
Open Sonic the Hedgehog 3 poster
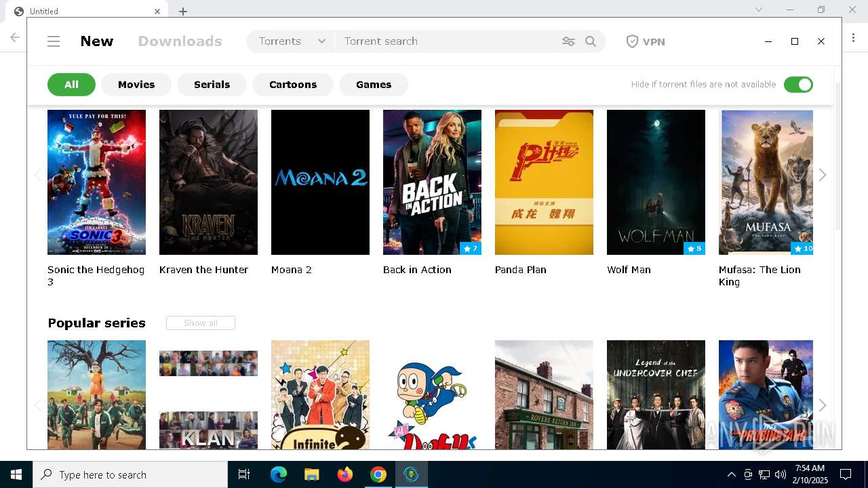point(96,182)
